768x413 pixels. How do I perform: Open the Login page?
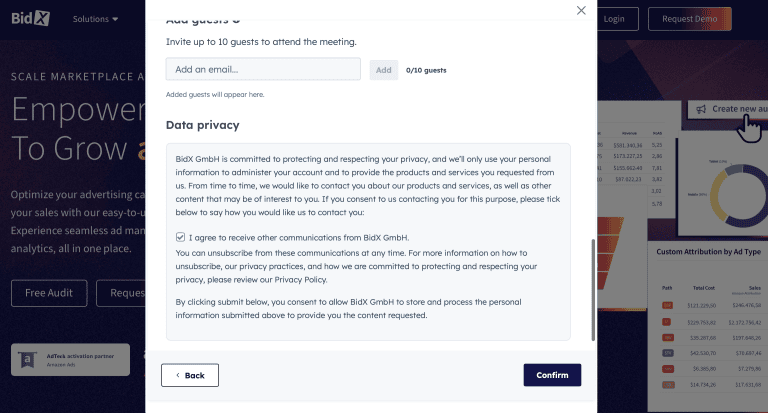pos(614,18)
